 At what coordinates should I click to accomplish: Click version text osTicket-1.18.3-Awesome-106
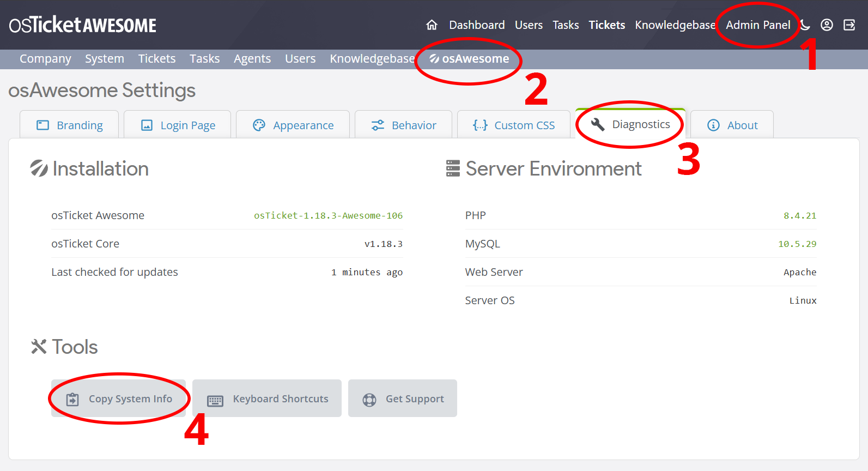pyautogui.click(x=328, y=215)
